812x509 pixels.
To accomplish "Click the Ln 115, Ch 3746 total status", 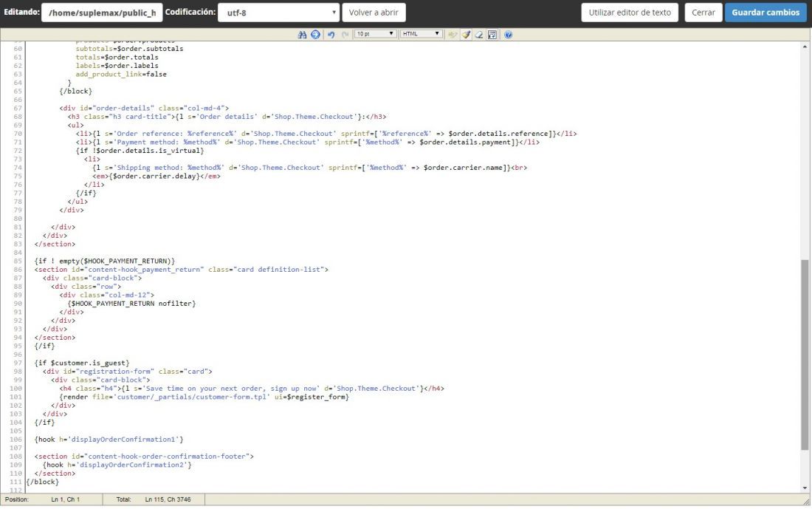I will click(x=168, y=499).
